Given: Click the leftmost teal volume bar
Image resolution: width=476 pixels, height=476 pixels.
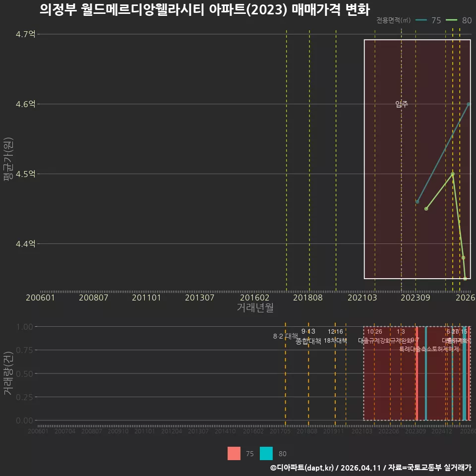Looking at the screenshot, I should 426,373.
